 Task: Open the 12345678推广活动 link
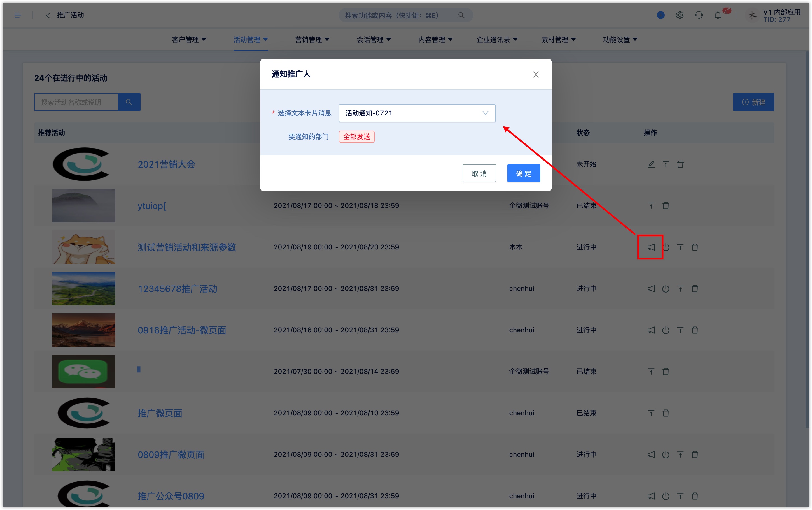(x=177, y=289)
